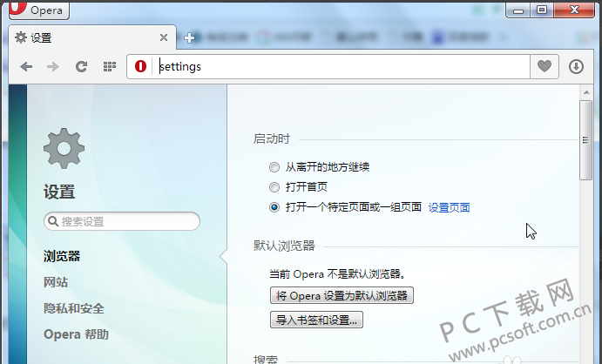Viewport: 602px width, 364px height.
Task: Open the 浏览器 settings section
Action: click(x=62, y=256)
